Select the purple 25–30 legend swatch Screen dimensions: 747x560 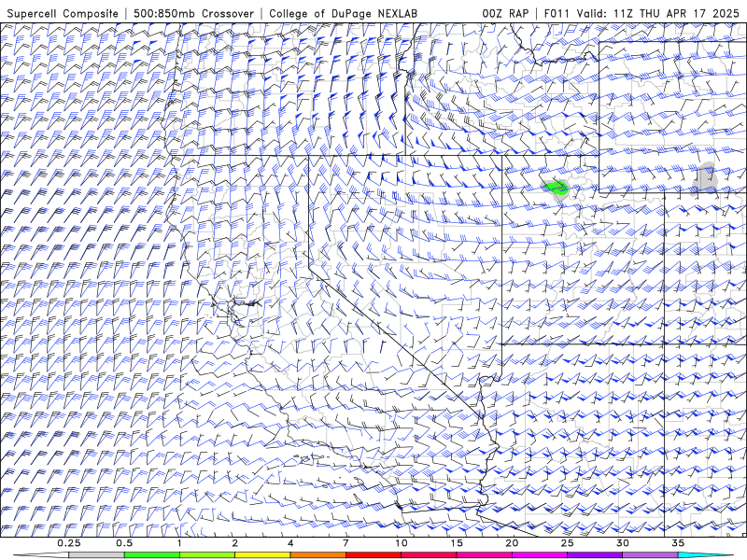[x=595, y=555]
